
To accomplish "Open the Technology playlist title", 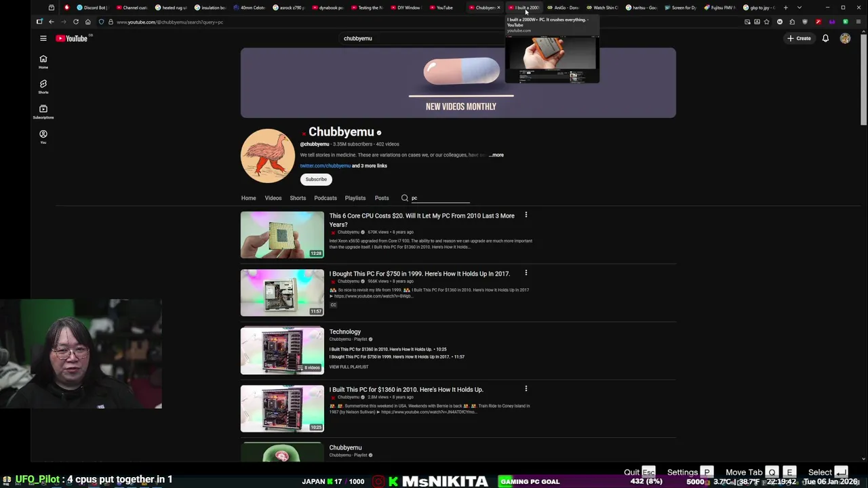I will [345, 332].
